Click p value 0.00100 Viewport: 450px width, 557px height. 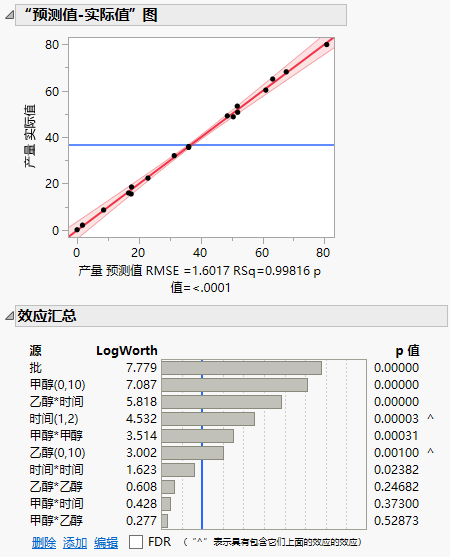click(x=396, y=453)
